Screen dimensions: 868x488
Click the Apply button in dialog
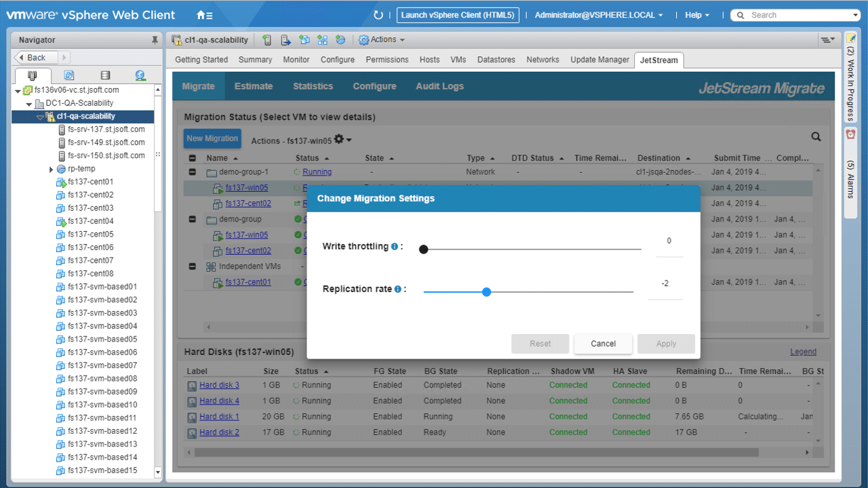[x=666, y=344]
